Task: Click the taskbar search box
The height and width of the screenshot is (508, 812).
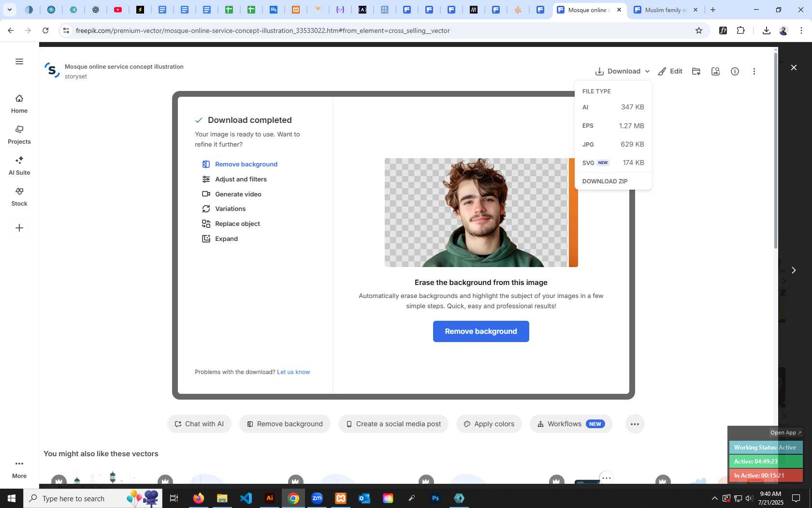Action: pyautogui.click(x=93, y=498)
